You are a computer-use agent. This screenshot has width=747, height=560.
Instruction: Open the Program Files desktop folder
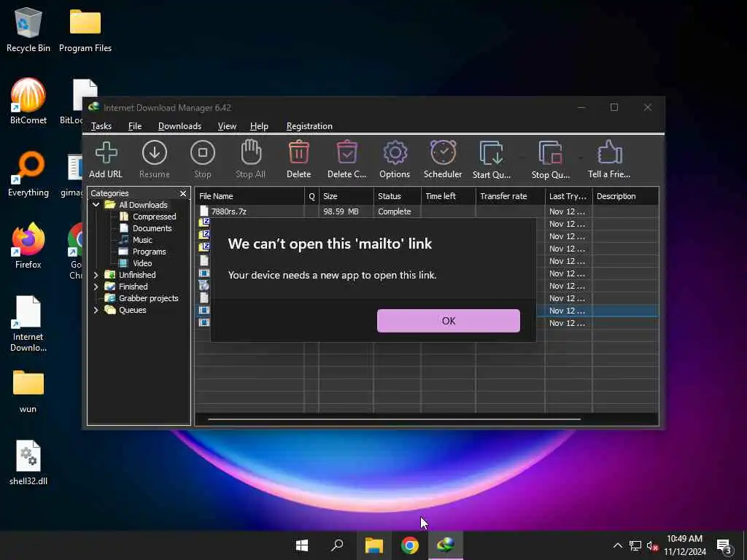coord(85,29)
